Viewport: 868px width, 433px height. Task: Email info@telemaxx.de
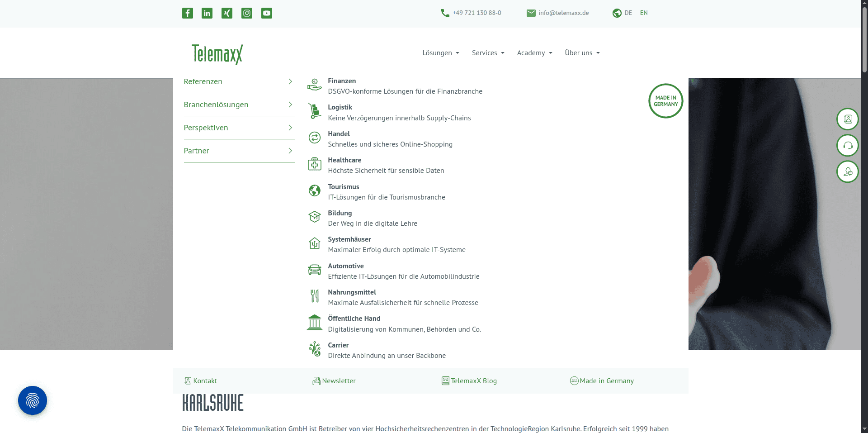pyautogui.click(x=564, y=13)
